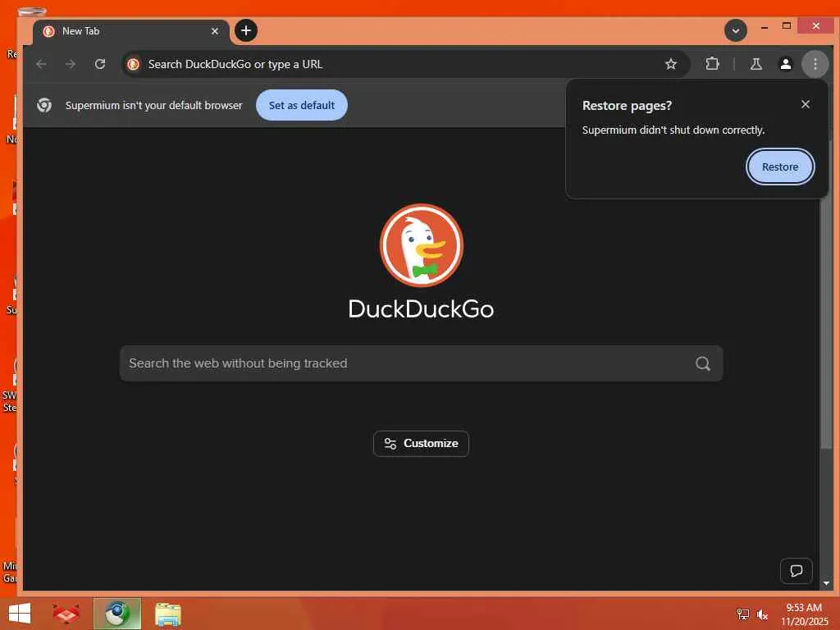Click the network tray icon

[x=742, y=614]
